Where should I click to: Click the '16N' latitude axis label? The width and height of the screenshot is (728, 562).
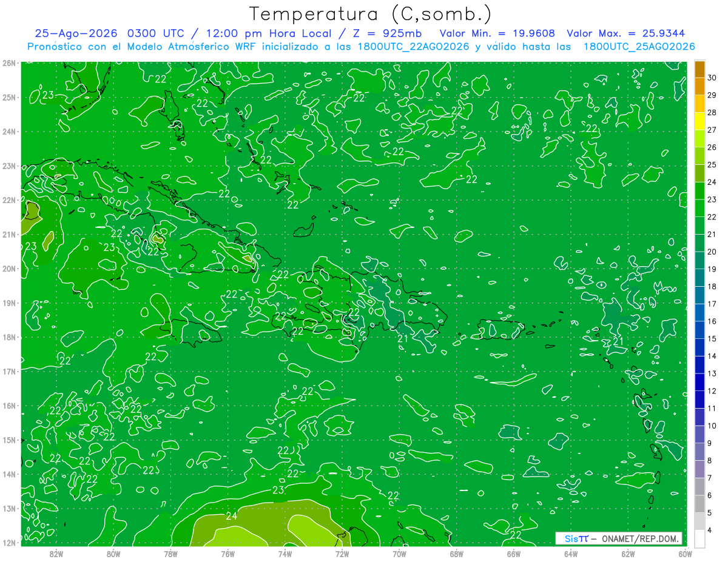[x=8, y=406]
